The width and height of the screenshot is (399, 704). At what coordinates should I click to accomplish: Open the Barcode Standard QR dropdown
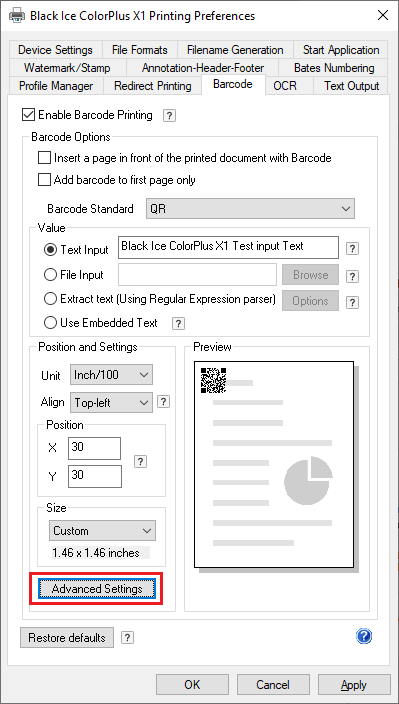pos(250,209)
